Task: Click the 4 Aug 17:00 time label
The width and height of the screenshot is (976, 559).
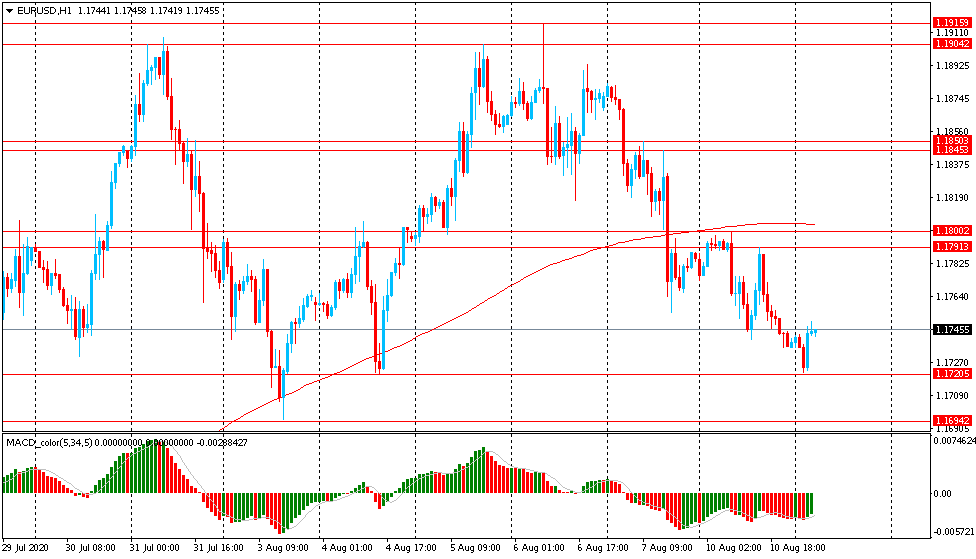Action: [x=411, y=548]
